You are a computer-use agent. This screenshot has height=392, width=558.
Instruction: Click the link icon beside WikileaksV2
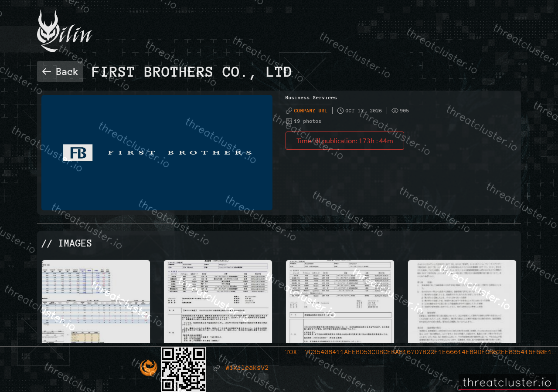(217, 368)
